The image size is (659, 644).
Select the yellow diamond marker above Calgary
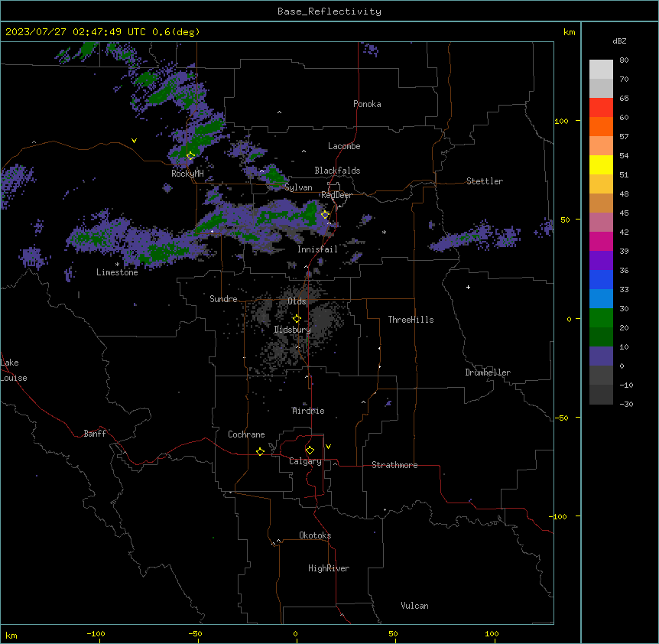point(310,450)
